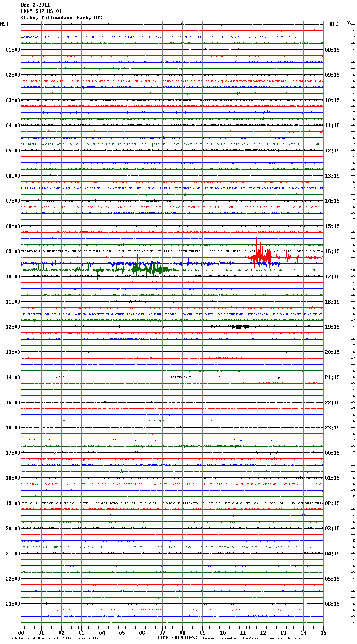
Task: Click the 06 tick on the minutes axis
Action: click(142, 633)
